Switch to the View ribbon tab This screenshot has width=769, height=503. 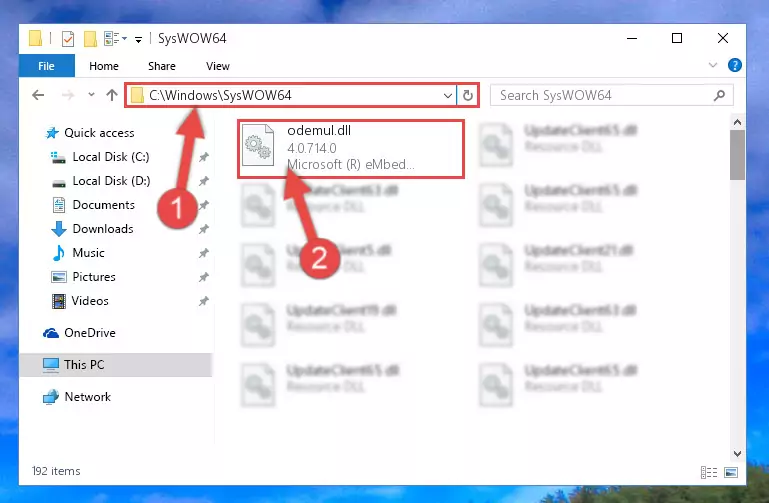pyautogui.click(x=217, y=66)
